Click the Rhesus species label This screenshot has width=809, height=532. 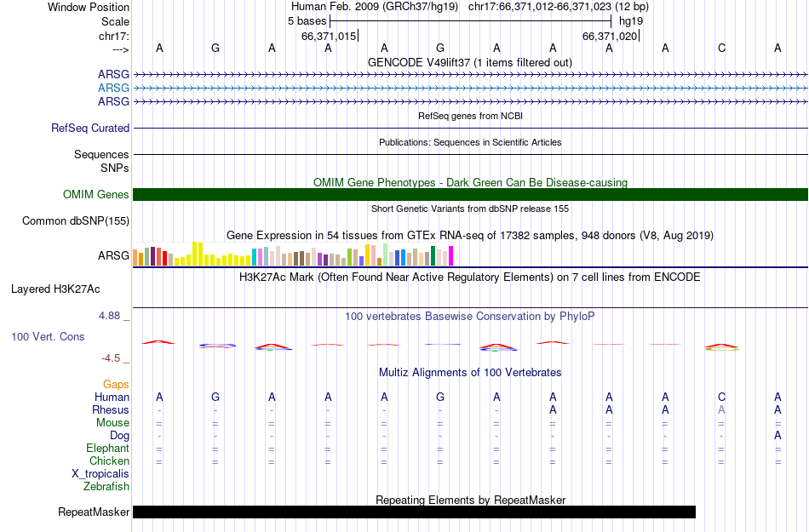click(x=111, y=409)
